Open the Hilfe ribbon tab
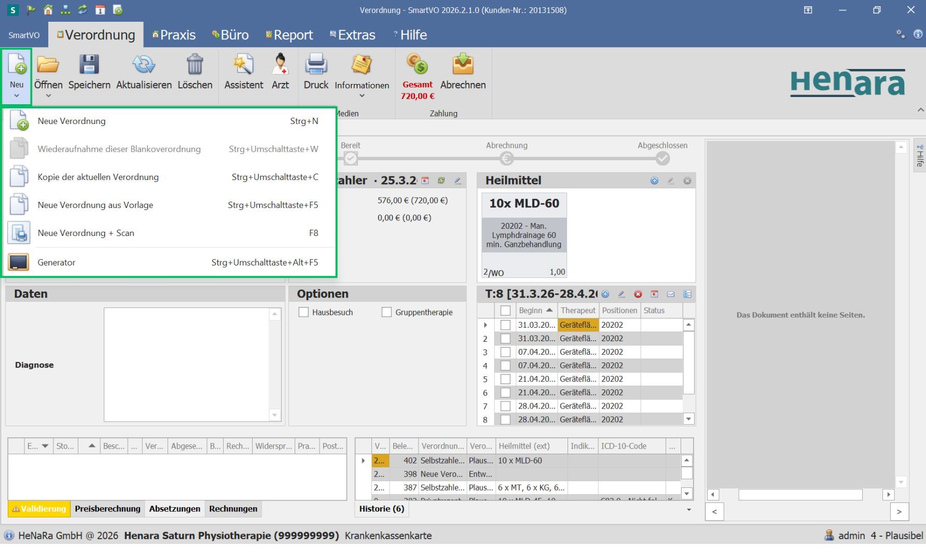926x560 pixels. [x=410, y=35]
